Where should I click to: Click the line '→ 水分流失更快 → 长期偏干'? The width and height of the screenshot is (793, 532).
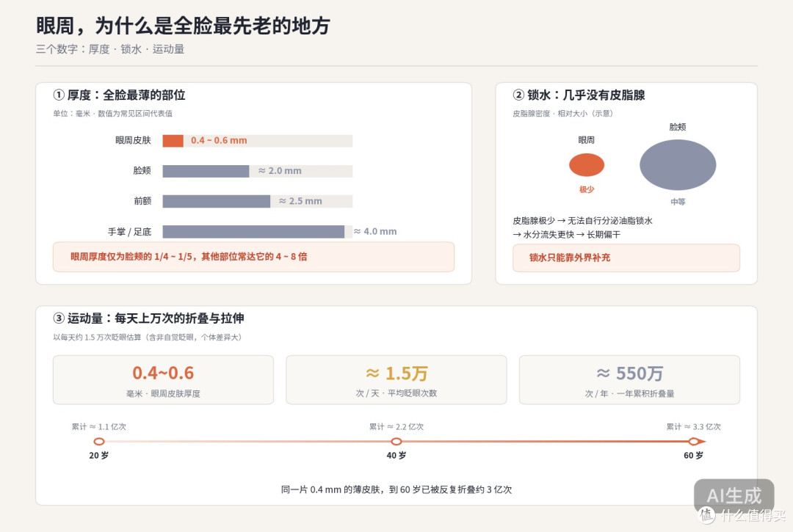566,234
